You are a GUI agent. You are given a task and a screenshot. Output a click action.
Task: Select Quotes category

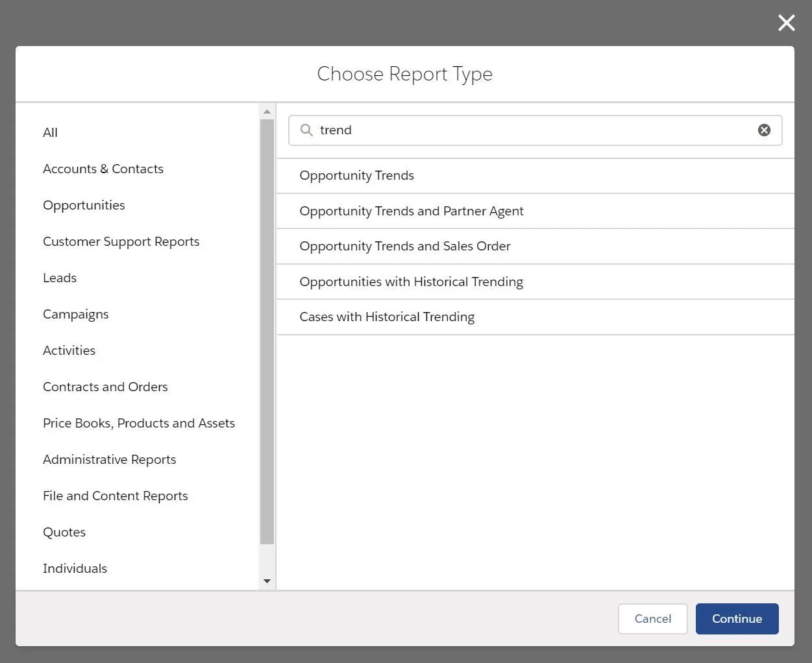click(x=64, y=532)
